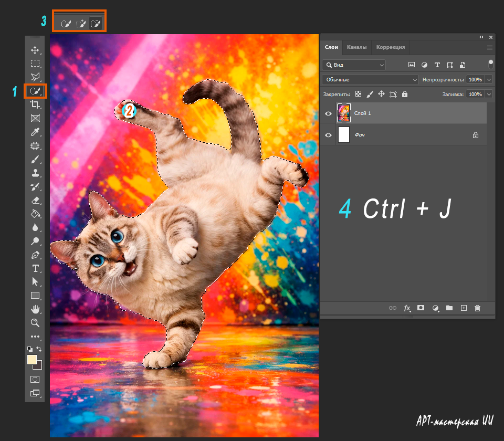This screenshot has height=441, width=504.
Task: Swap foreground and background colors
Action: [39, 349]
